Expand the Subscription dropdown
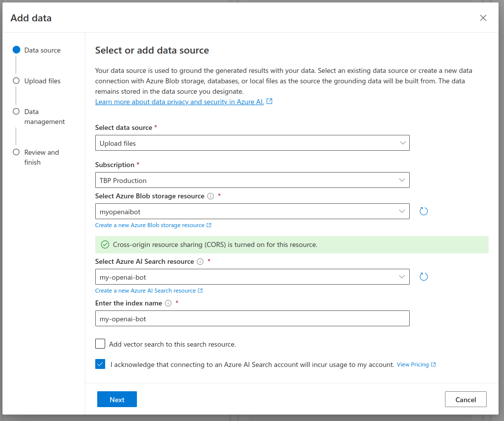This screenshot has height=421, width=504. coord(252,180)
